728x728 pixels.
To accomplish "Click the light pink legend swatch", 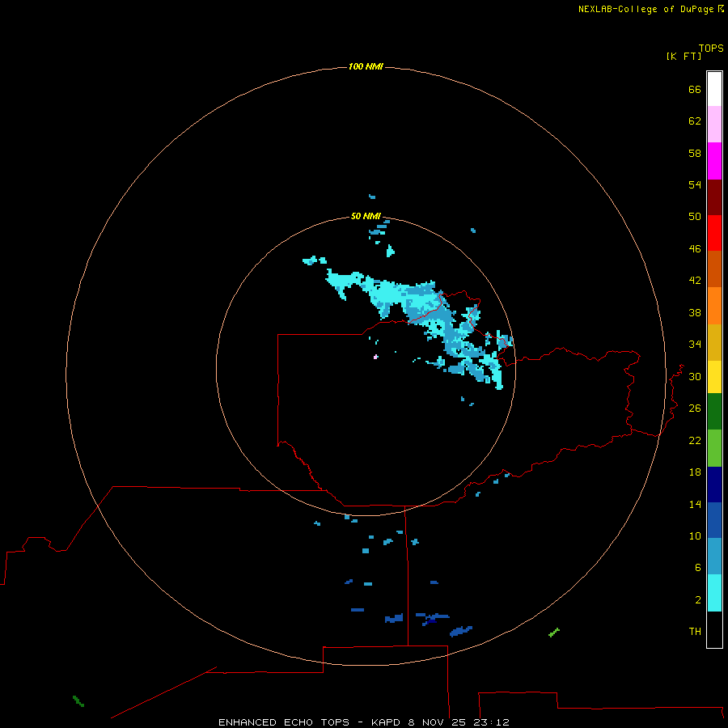I will pyautogui.click(x=714, y=124).
